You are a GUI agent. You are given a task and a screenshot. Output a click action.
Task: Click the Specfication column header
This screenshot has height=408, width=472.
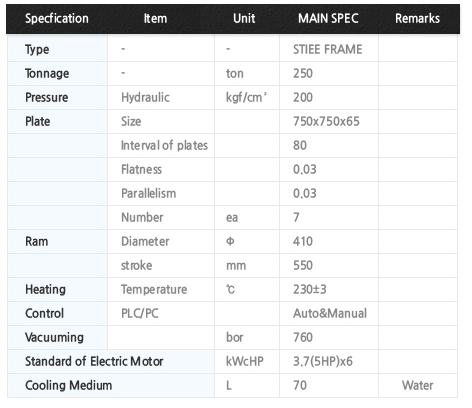57,18
